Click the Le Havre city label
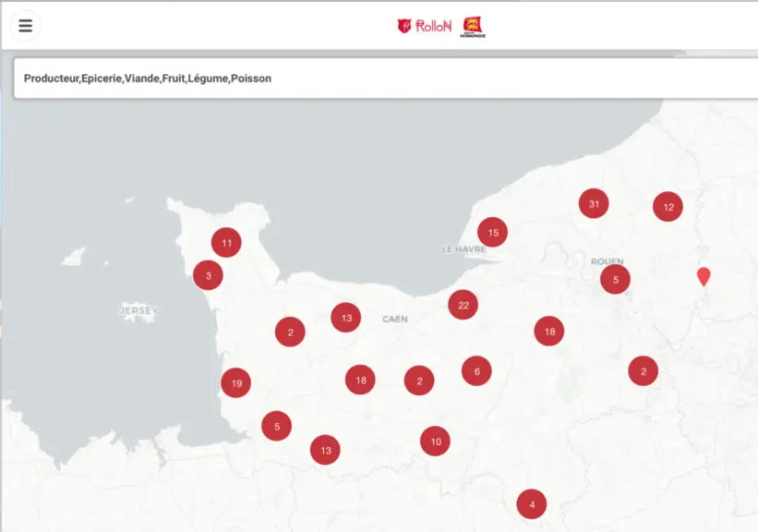The image size is (758, 532). pyautogui.click(x=464, y=249)
